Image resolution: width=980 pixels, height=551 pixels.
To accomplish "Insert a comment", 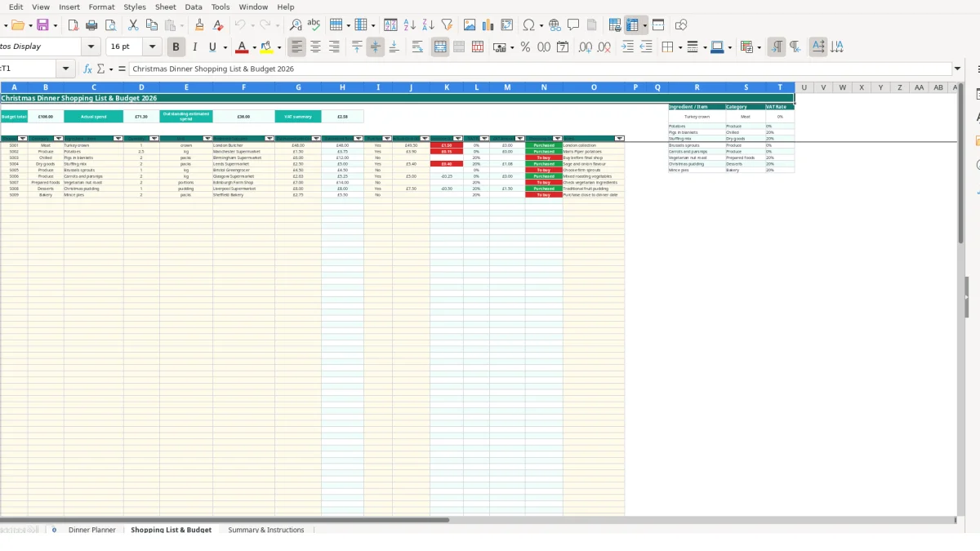I will 573,25.
